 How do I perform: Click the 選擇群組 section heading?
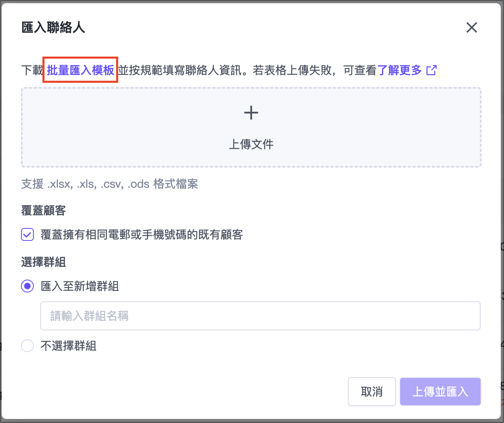pyautogui.click(x=43, y=262)
